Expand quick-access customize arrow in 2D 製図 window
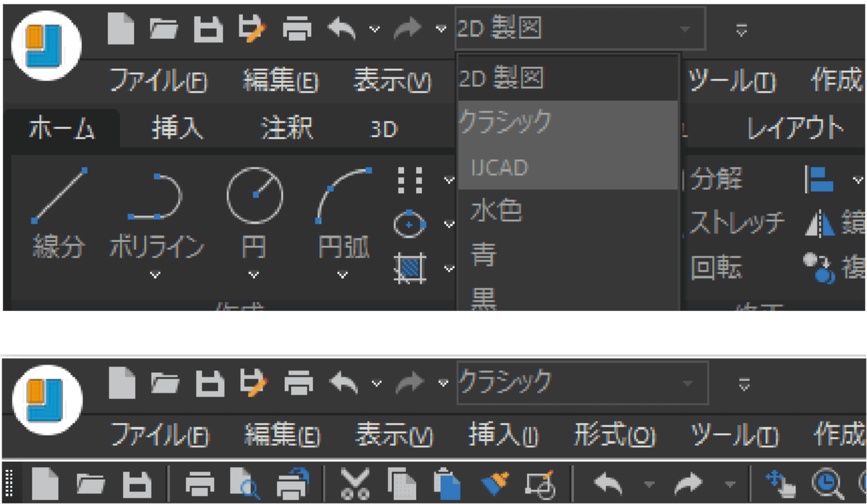The image size is (867, 504). coord(741,30)
